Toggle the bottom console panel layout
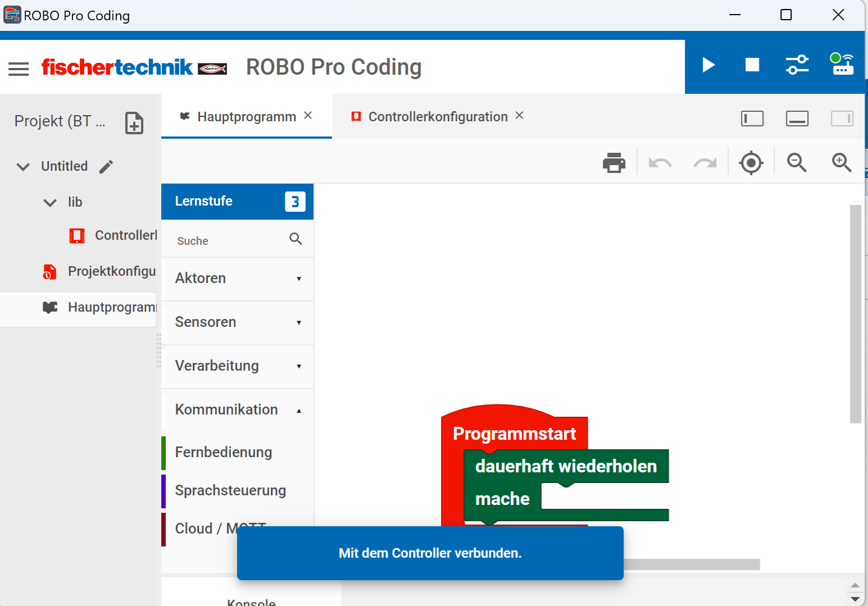The width and height of the screenshot is (868, 606). coord(797,119)
